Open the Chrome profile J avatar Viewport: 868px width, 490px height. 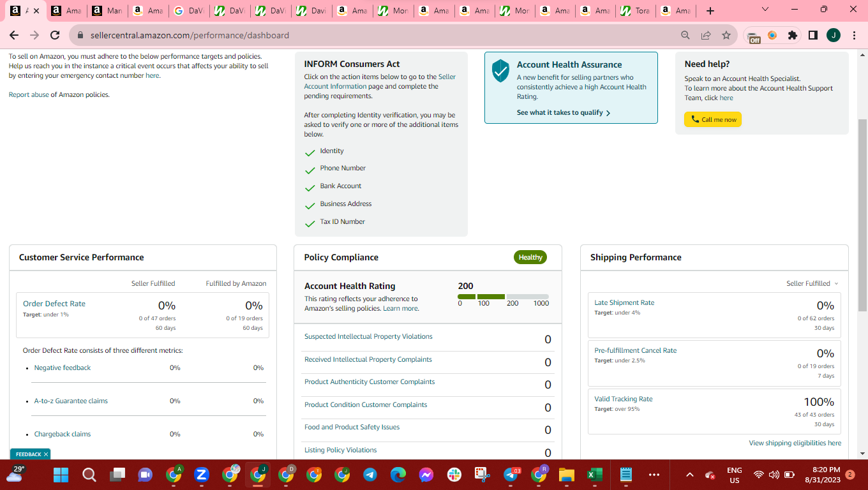coord(833,35)
